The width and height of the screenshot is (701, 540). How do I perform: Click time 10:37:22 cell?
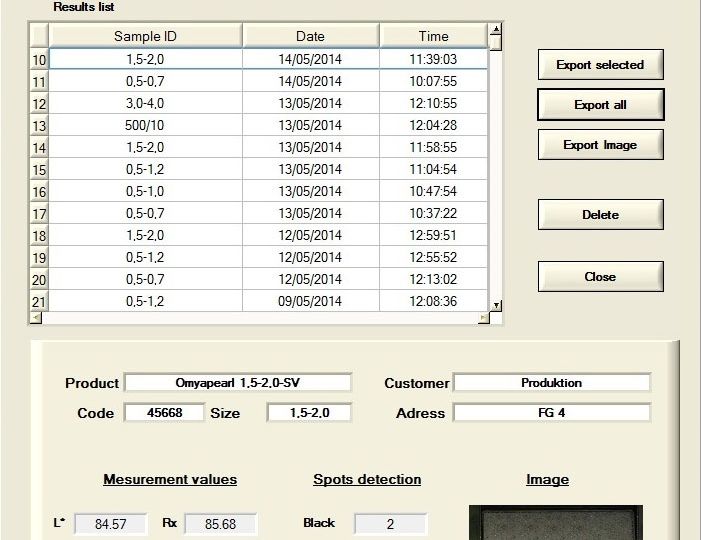[x=433, y=213]
